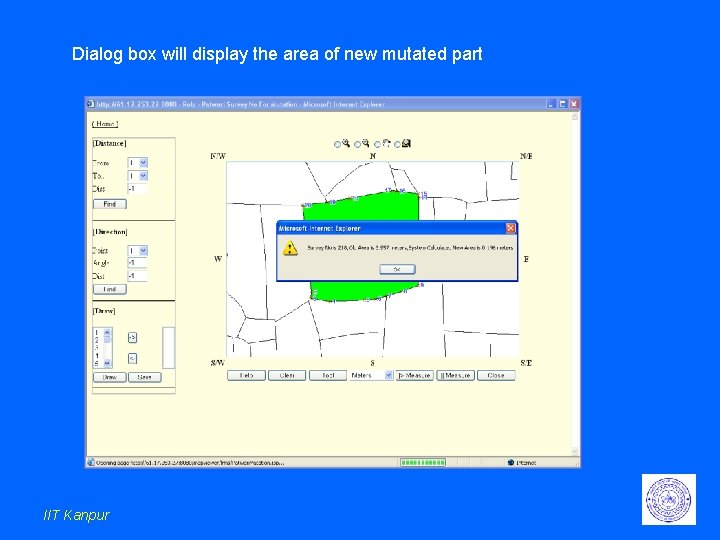
Task: Click scroll-up arrow of Draw point list
Action: [107, 332]
